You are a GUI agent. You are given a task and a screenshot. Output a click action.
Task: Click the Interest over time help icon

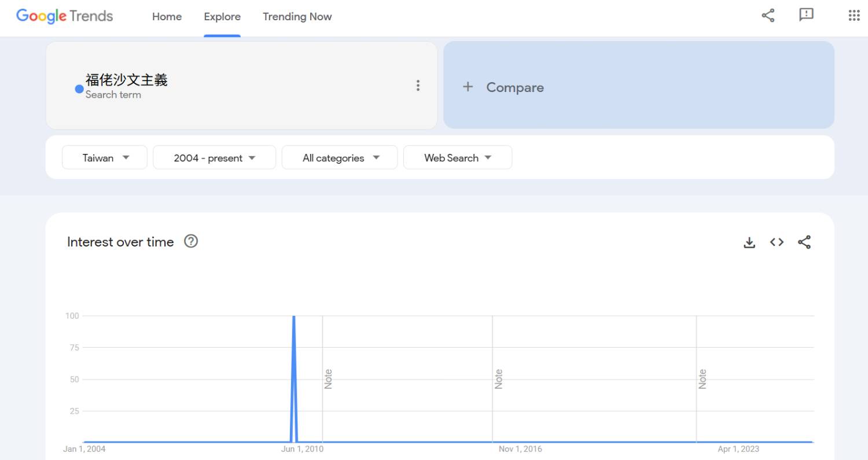pyautogui.click(x=191, y=241)
